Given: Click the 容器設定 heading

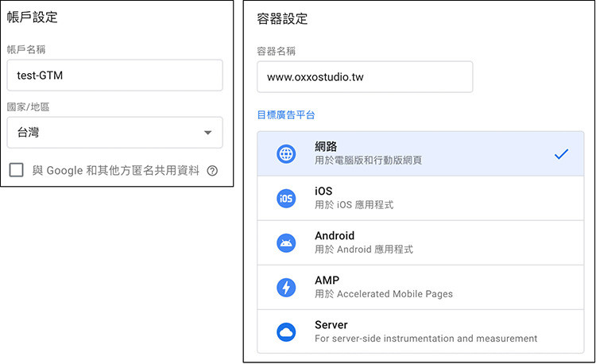Looking at the screenshot, I should [282, 18].
